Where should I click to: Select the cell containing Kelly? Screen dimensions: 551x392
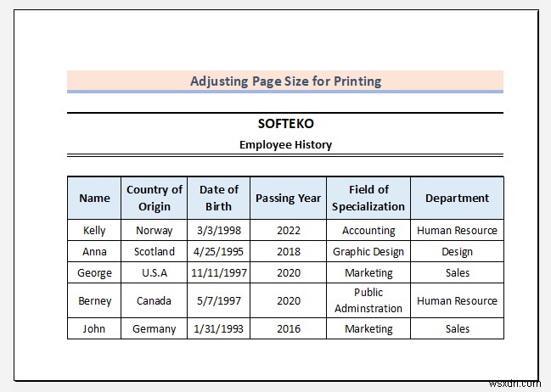pos(94,230)
